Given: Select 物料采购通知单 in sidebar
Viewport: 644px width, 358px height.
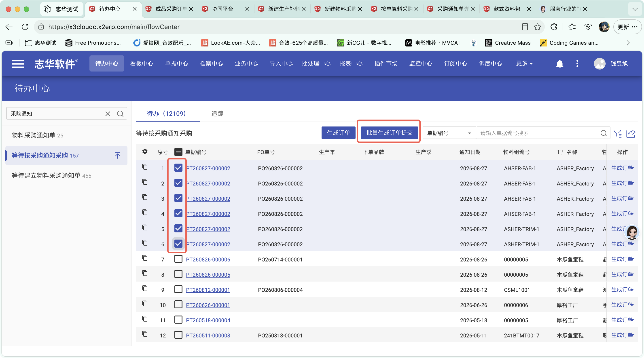Looking at the screenshot, I should [37, 135].
